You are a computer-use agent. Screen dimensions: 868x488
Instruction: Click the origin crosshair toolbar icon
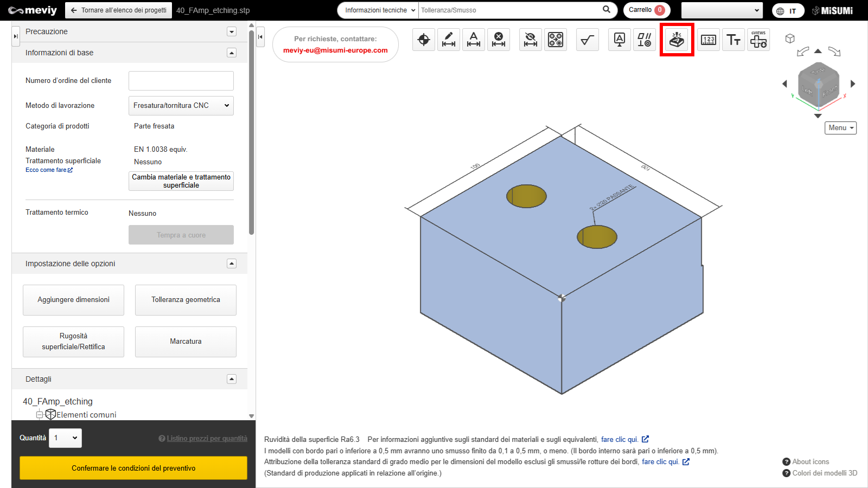[424, 40]
